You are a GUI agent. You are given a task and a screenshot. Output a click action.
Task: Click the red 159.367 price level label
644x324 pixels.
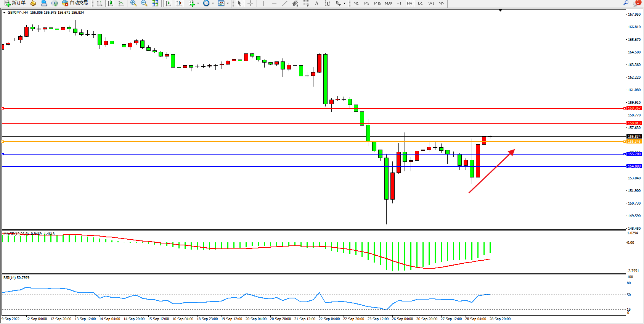pos(634,108)
